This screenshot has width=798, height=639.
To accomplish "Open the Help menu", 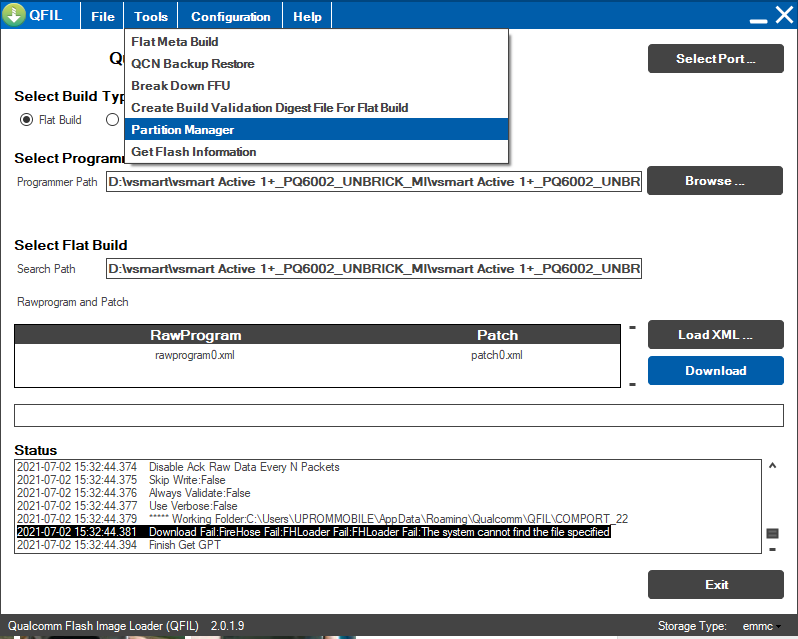I will (x=307, y=16).
